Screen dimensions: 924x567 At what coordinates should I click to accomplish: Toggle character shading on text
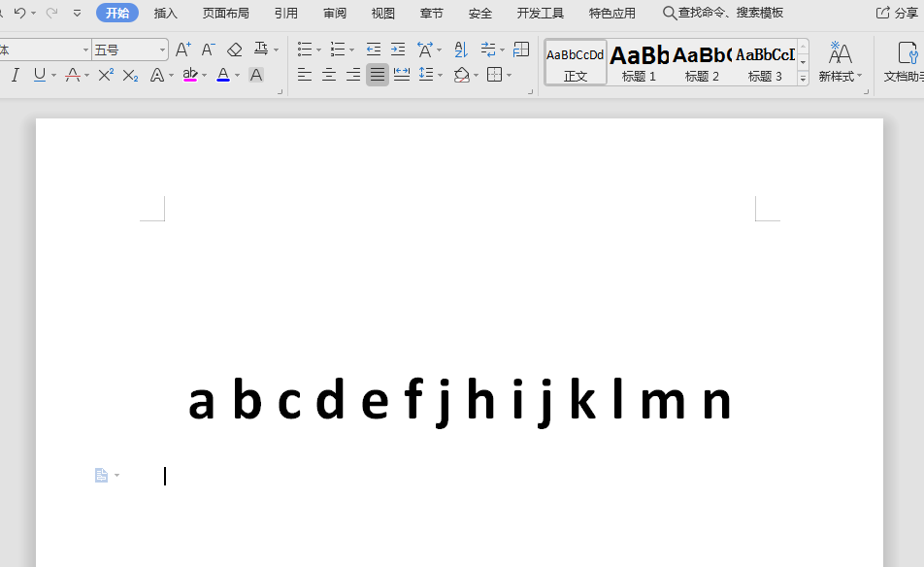256,75
